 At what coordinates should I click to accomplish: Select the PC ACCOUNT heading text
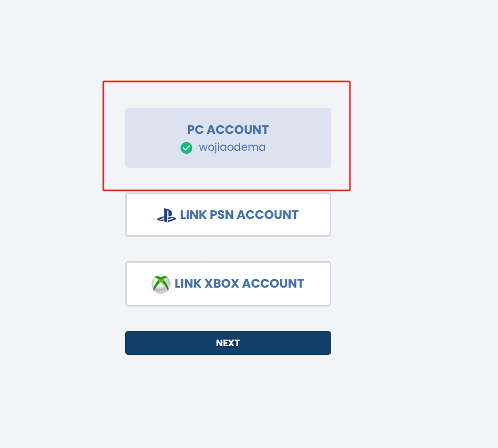tap(228, 130)
